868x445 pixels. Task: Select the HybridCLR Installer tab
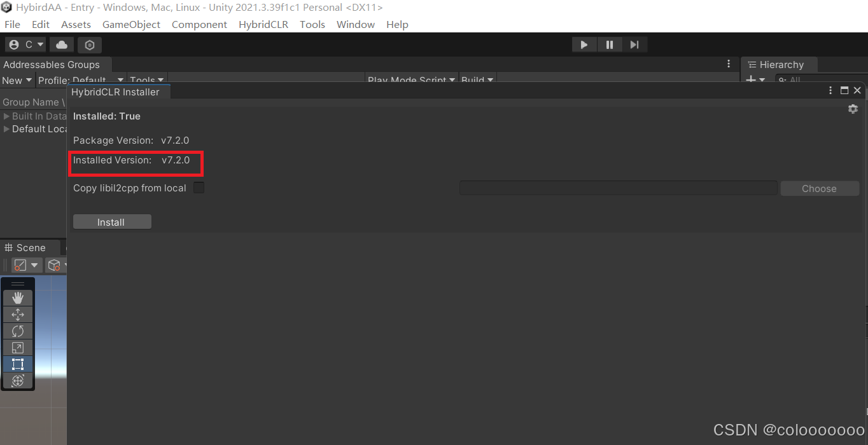coord(115,92)
